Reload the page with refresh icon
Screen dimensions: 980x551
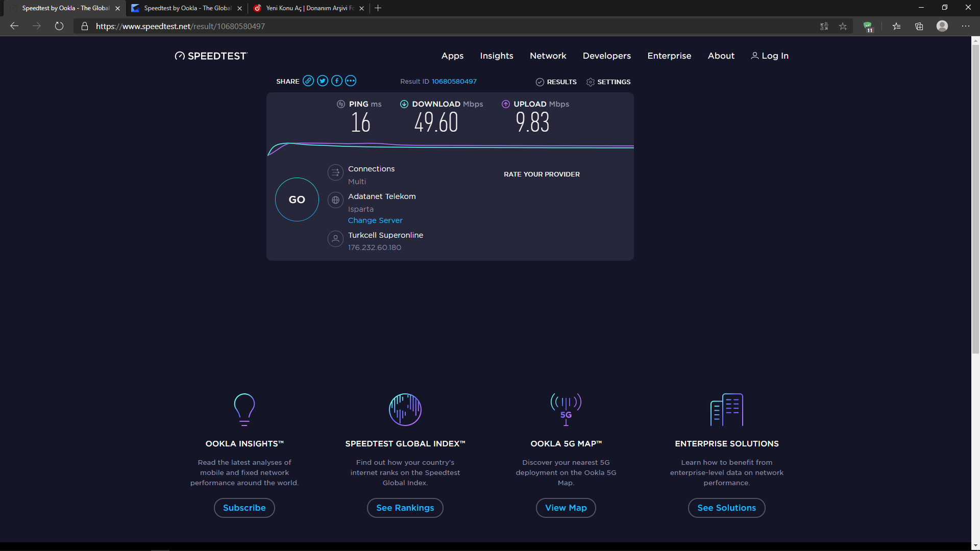point(59,27)
